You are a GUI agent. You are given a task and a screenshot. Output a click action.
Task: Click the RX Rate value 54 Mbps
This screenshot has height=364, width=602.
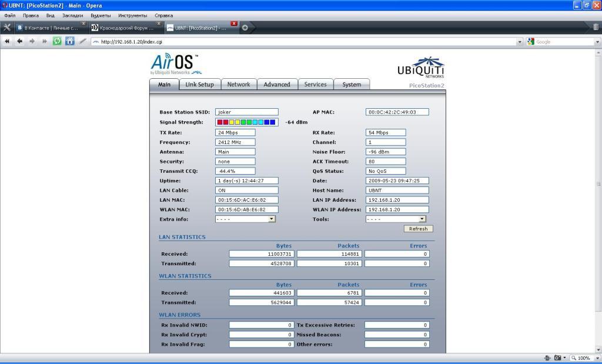[x=386, y=132]
